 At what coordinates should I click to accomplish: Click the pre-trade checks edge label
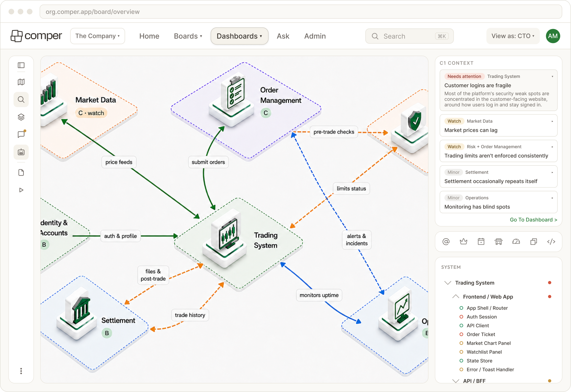tap(334, 132)
